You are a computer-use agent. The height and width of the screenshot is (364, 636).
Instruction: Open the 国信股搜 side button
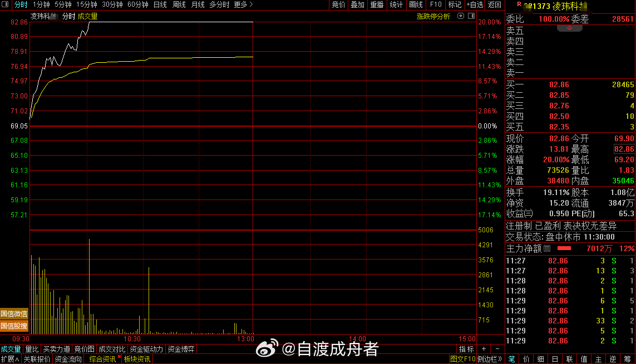pyautogui.click(x=14, y=326)
